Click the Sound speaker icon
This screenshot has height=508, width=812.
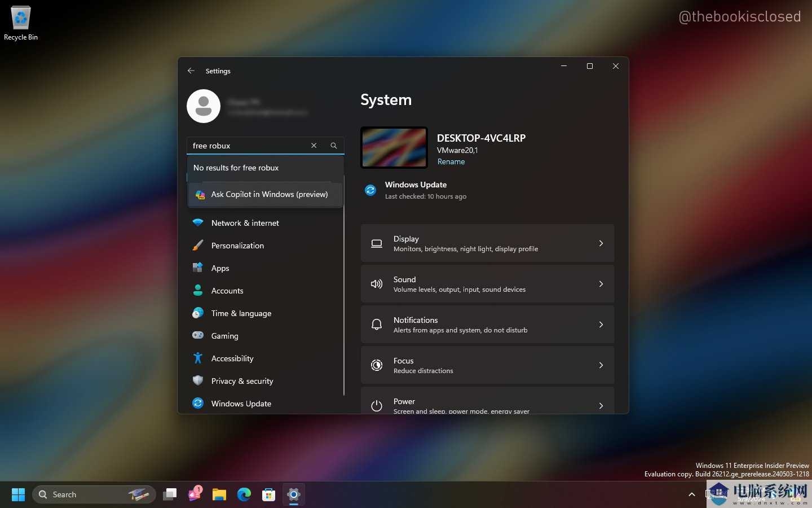377,284
